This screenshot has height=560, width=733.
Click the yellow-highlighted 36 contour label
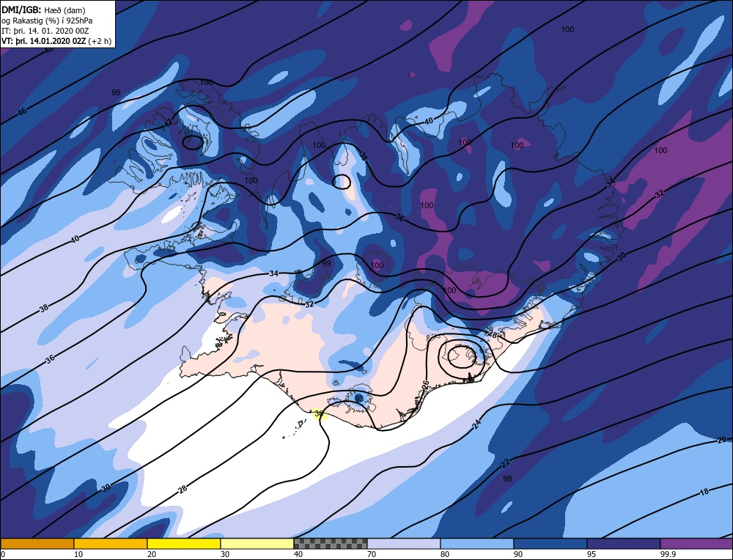(x=319, y=413)
